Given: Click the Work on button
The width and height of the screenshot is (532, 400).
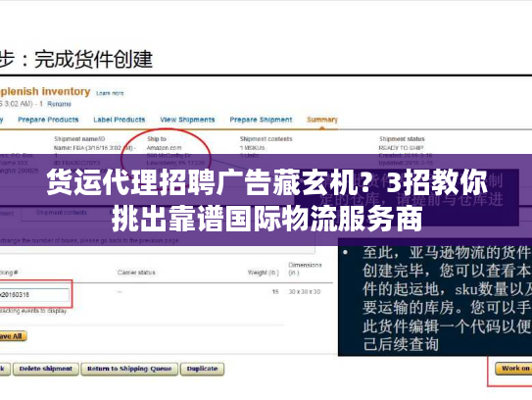Looking at the screenshot, I should point(514,369).
